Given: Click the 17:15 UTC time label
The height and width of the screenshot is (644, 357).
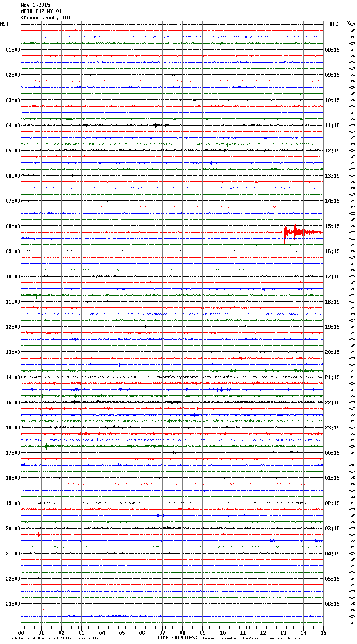Looking at the screenshot, I should [x=332, y=277].
